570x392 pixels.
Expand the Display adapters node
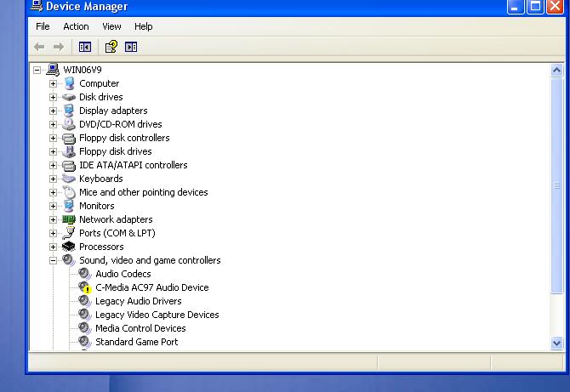click(53, 111)
